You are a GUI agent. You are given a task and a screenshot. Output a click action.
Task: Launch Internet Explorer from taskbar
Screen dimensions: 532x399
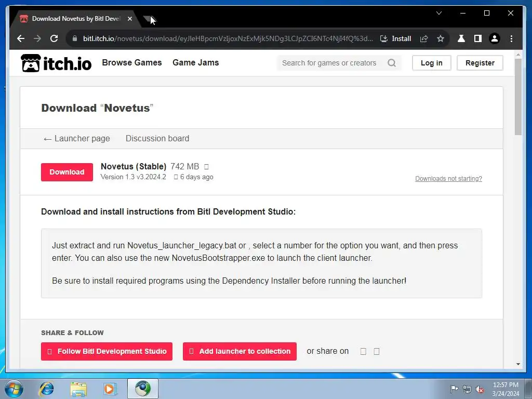[46, 389]
